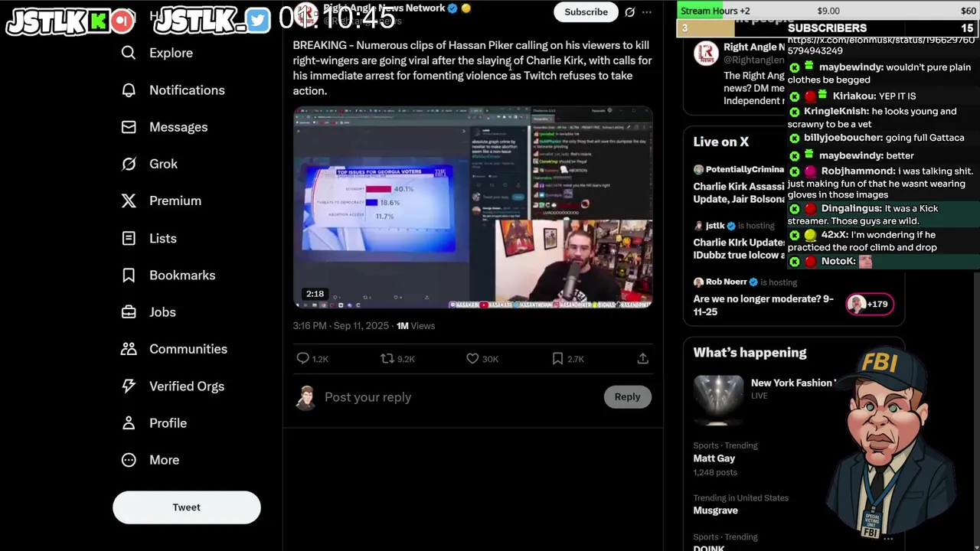Click the share post icon

642,358
